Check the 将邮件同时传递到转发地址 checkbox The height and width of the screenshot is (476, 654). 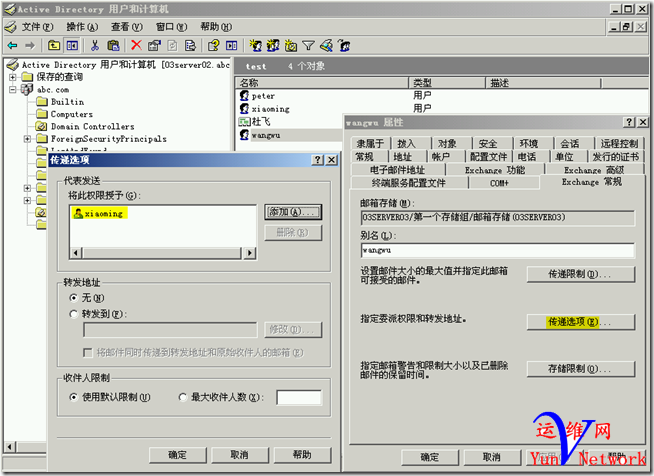click(88, 353)
